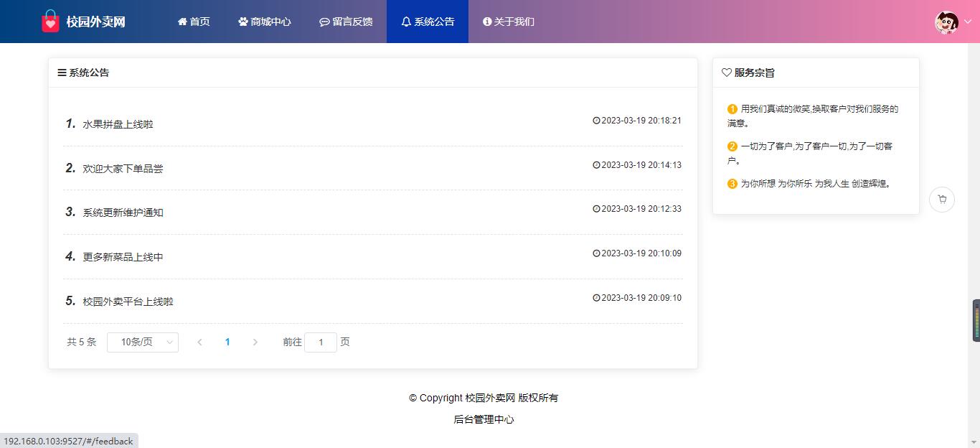
Task: Click the orange number 2 service bullet
Action: point(732,146)
